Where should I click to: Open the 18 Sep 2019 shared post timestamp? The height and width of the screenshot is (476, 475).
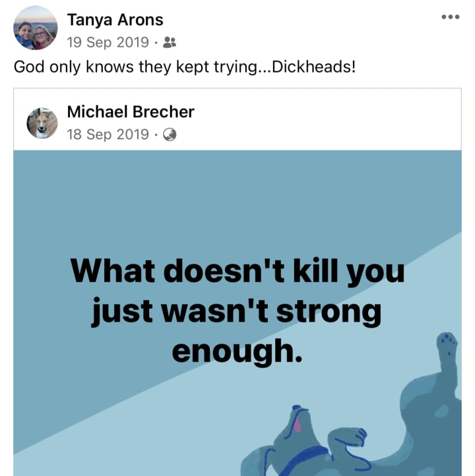pos(108,134)
